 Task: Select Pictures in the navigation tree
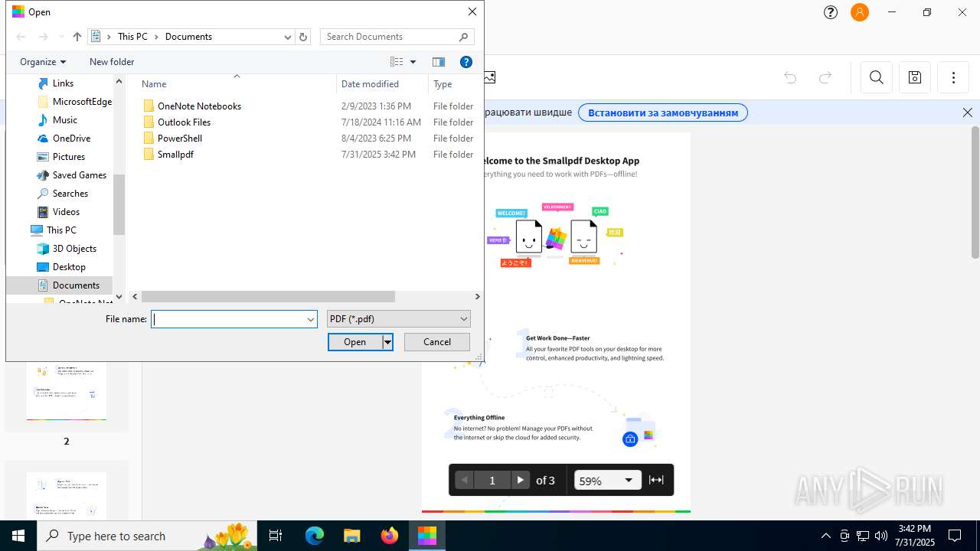coord(68,157)
